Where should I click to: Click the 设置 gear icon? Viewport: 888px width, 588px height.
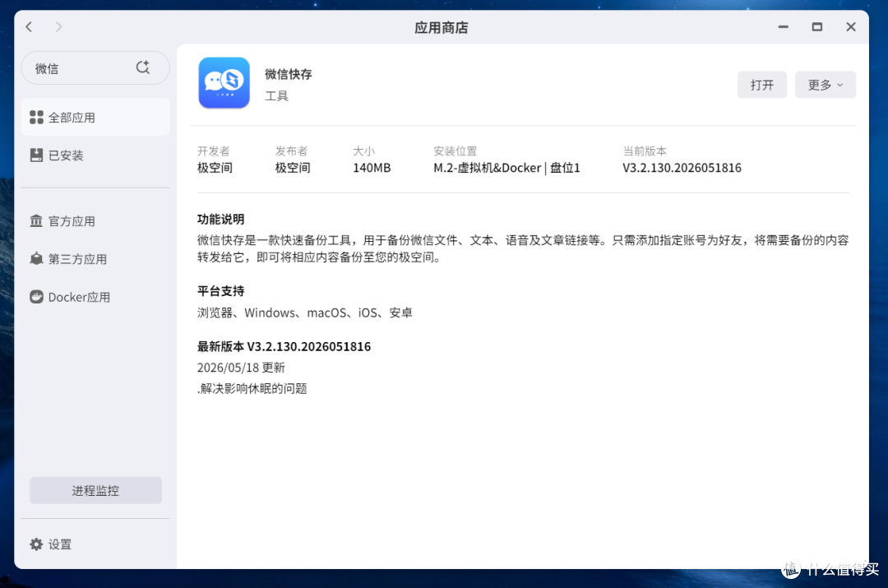36,544
